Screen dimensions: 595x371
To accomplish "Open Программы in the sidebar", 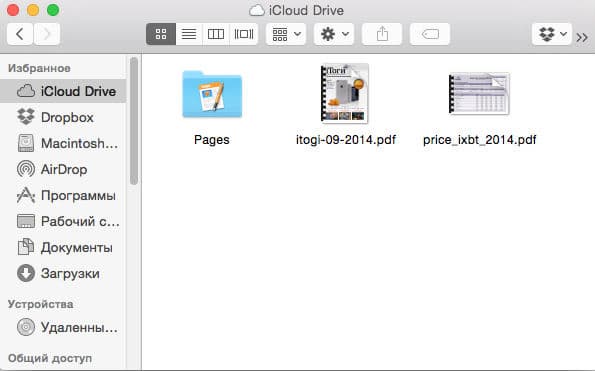I will (x=63, y=195).
